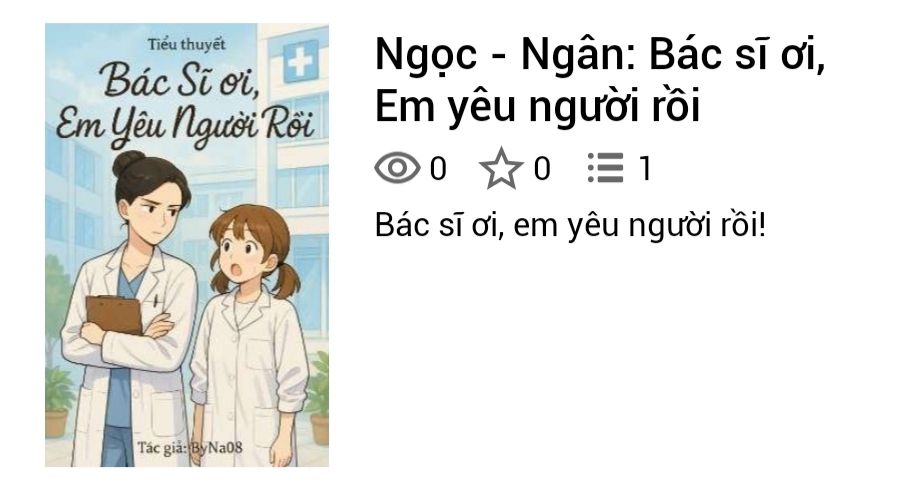Click the chapter count number 1

[644, 169]
